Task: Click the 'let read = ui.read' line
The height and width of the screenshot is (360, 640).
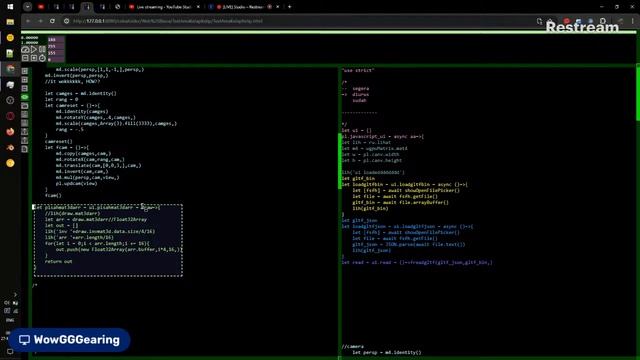Action: point(417,262)
